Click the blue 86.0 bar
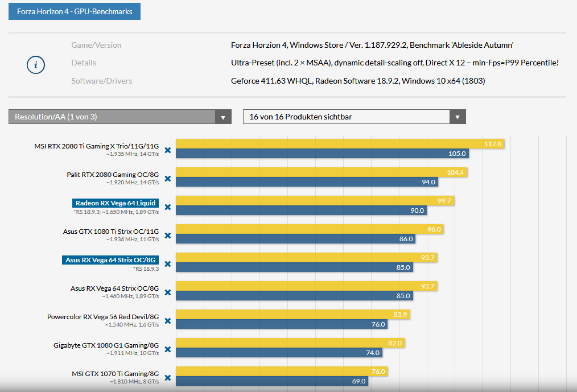Image resolution: width=577 pixels, height=392 pixels. pos(296,239)
